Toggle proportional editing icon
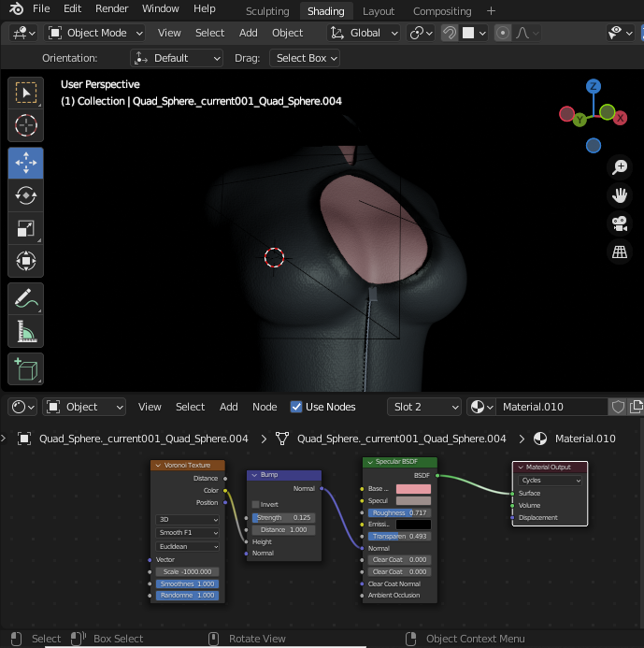Screen dimensions: 644x648 [502, 33]
